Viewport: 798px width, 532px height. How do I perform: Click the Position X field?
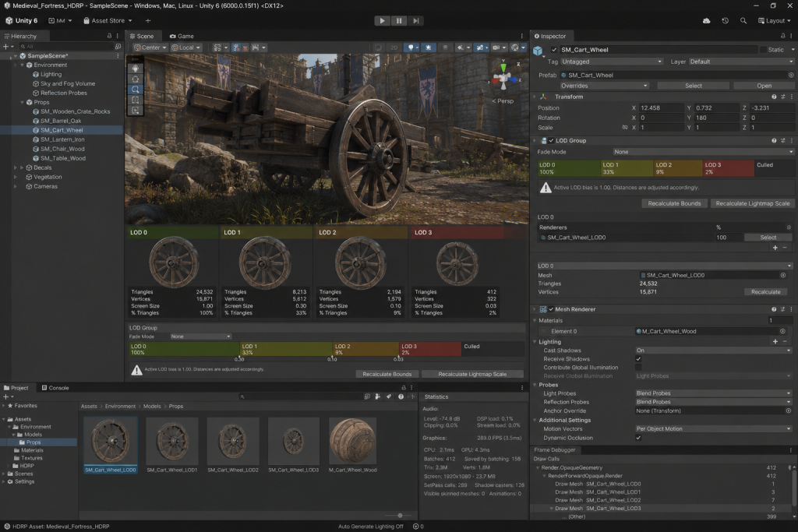(x=661, y=107)
